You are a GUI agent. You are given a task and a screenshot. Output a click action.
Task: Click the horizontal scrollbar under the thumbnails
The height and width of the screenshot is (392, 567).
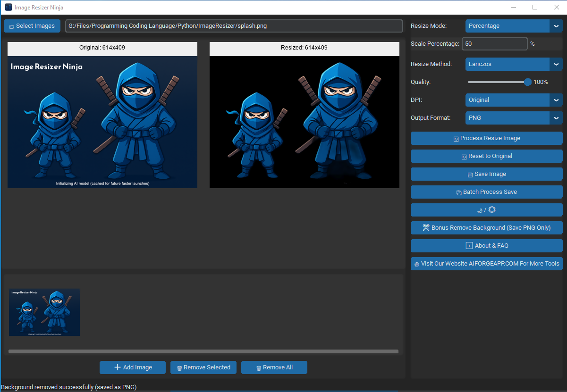click(203, 351)
